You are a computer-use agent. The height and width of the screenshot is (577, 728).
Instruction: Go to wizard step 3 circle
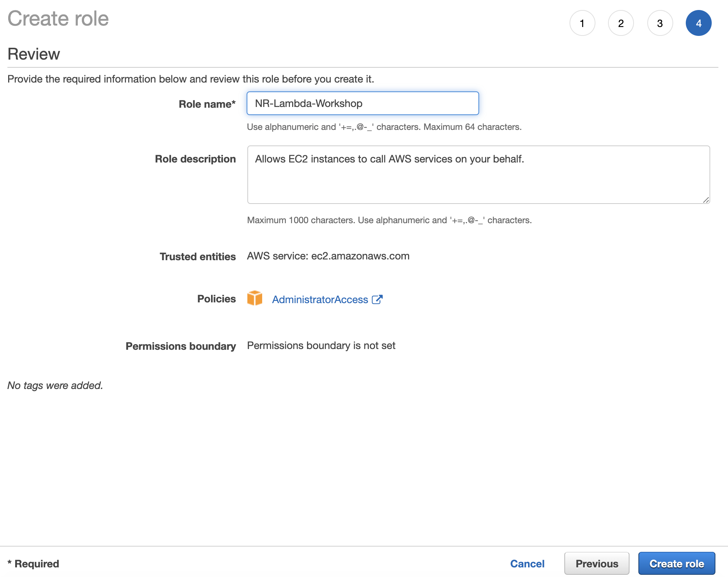pos(660,23)
